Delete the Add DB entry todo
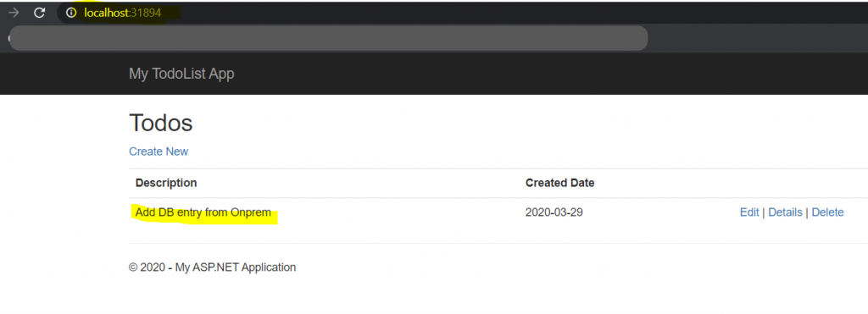The height and width of the screenshot is (314, 868). (x=827, y=212)
